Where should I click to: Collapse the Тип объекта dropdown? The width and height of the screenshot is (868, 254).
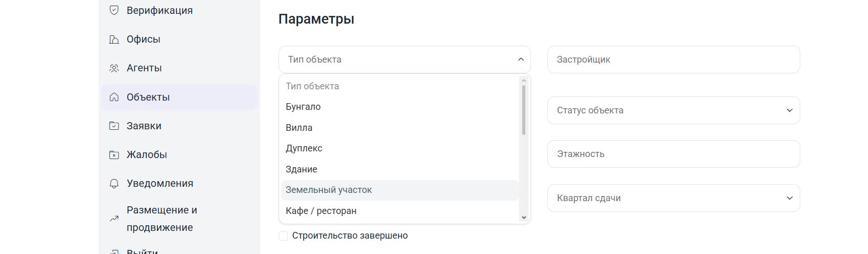(x=405, y=60)
